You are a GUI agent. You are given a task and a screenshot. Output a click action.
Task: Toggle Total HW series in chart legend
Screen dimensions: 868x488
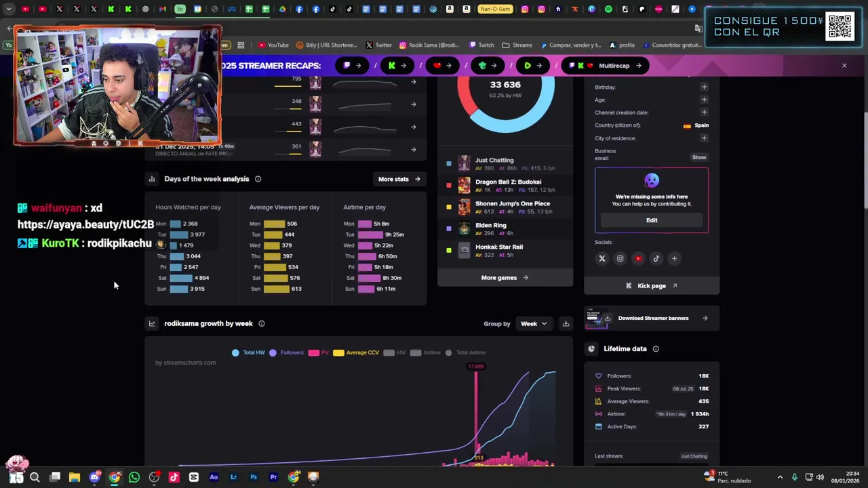pos(248,352)
